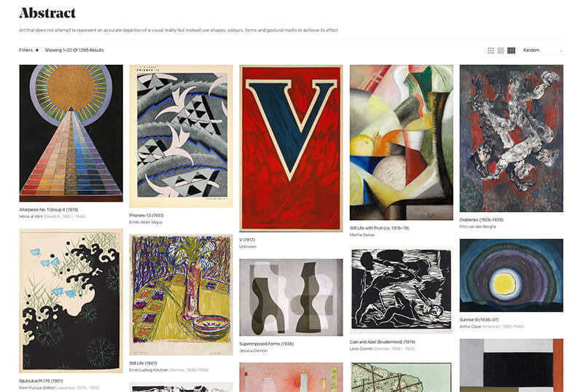Switch to the list rows view icon

[x=501, y=50]
